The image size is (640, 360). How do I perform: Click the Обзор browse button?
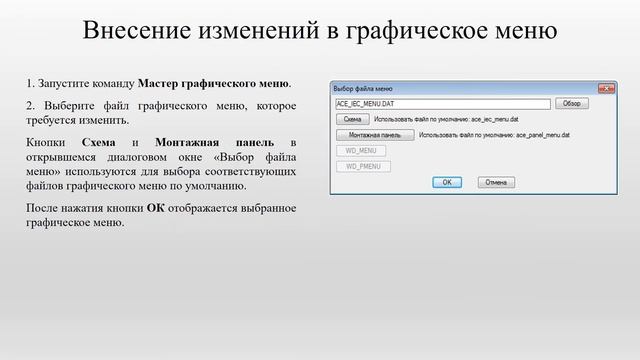[x=572, y=104]
